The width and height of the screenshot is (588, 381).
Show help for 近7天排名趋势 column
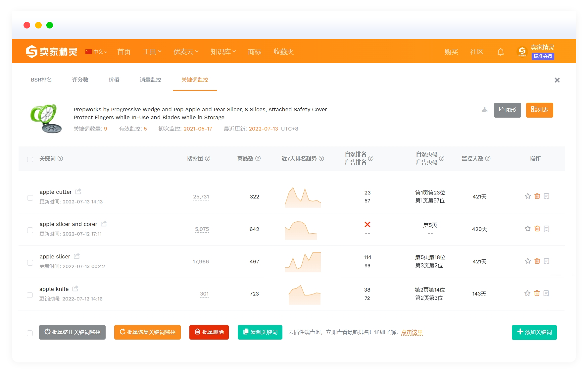[x=321, y=158]
